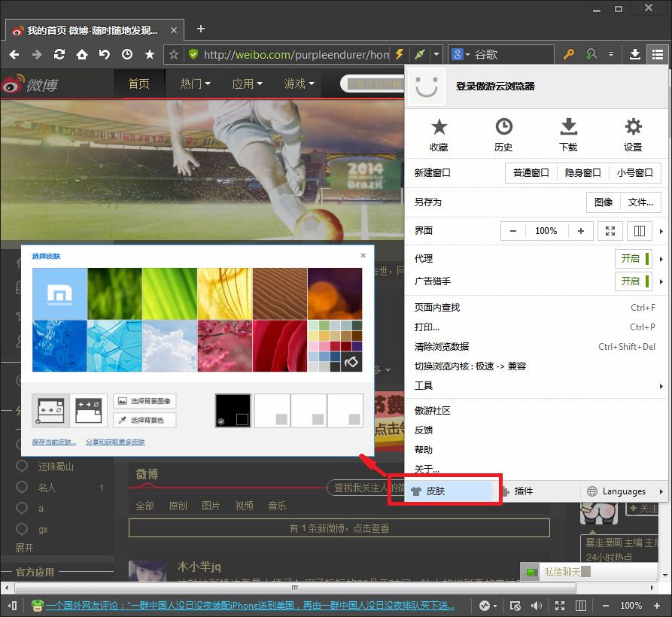672x617 pixels.
Task: Choose 清除浏览数据 from the menu
Action: [x=442, y=347]
